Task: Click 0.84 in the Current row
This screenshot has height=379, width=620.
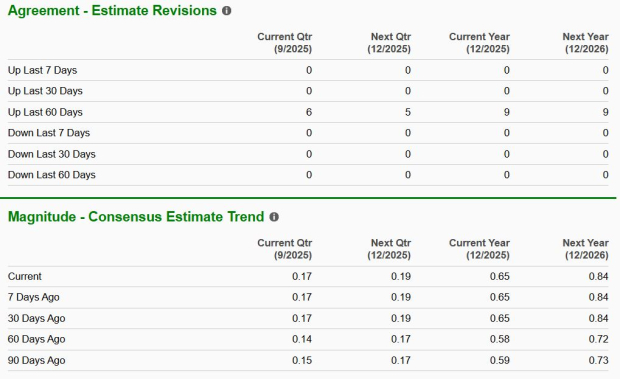Action: pyautogui.click(x=598, y=276)
